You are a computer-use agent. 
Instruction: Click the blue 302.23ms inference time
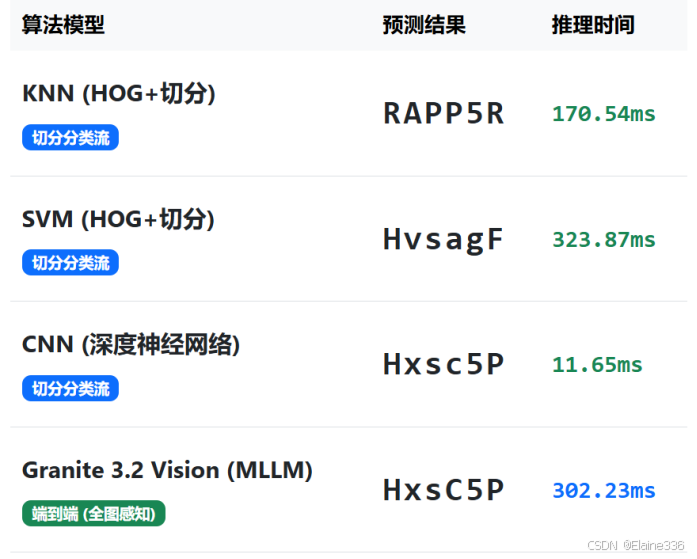pyautogui.click(x=604, y=491)
